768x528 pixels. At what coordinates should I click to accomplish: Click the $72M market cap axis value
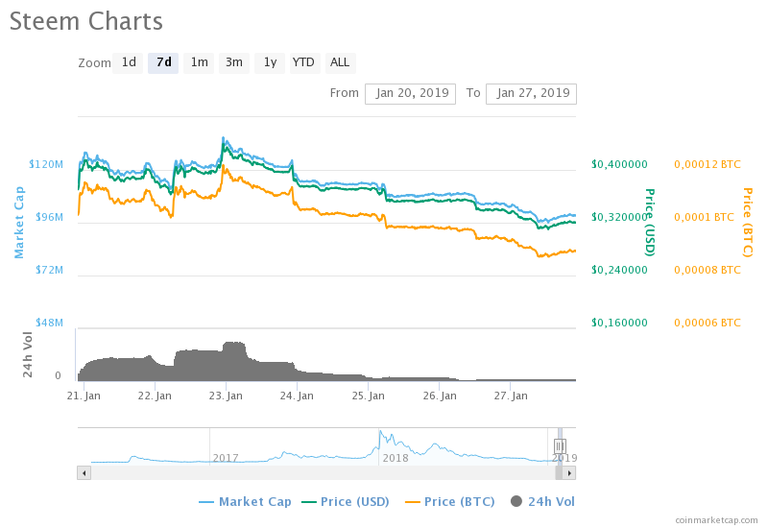pyautogui.click(x=49, y=270)
